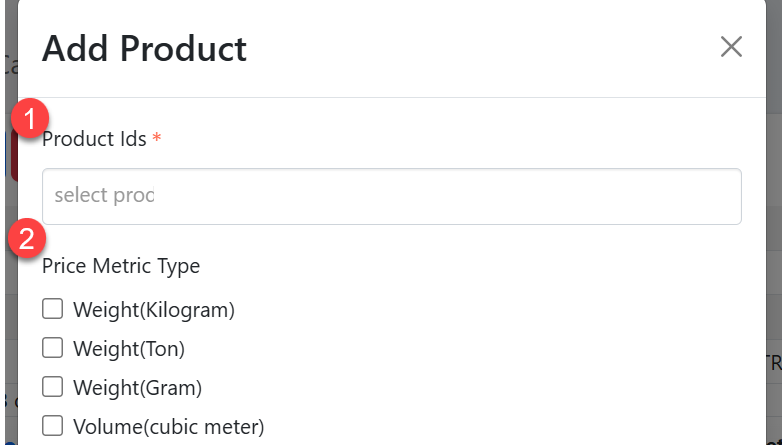The width and height of the screenshot is (782, 445).
Task: Click the red required asterisk
Action: [157, 139]
